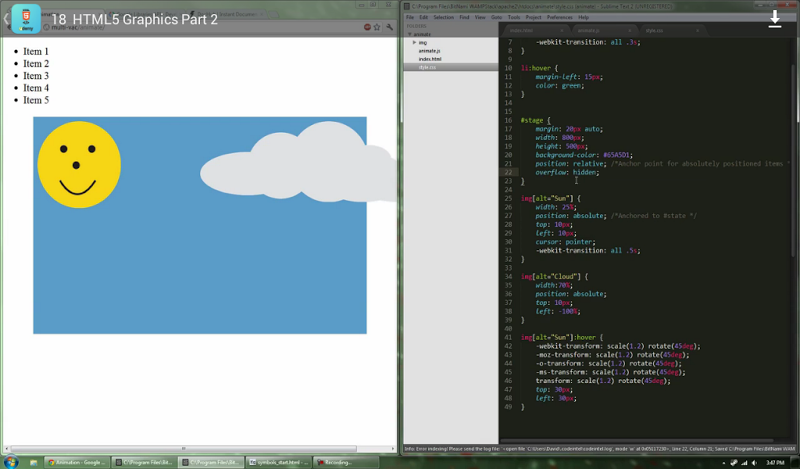Click the HTML5 course logo icon
The height and width of the screenshot is (469, 800).
click(26, 18)
